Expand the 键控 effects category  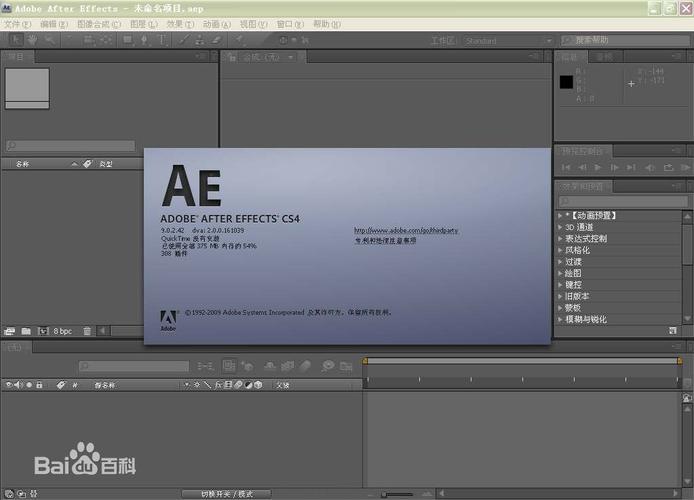tap(560, 285)
